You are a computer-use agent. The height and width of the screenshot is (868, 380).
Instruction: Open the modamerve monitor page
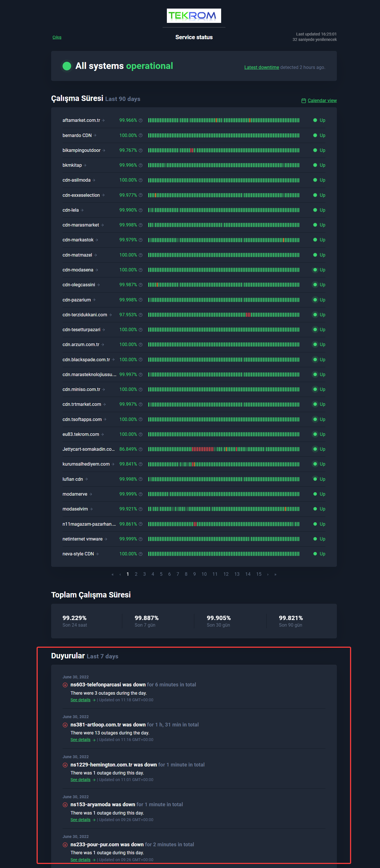[75, 494]
